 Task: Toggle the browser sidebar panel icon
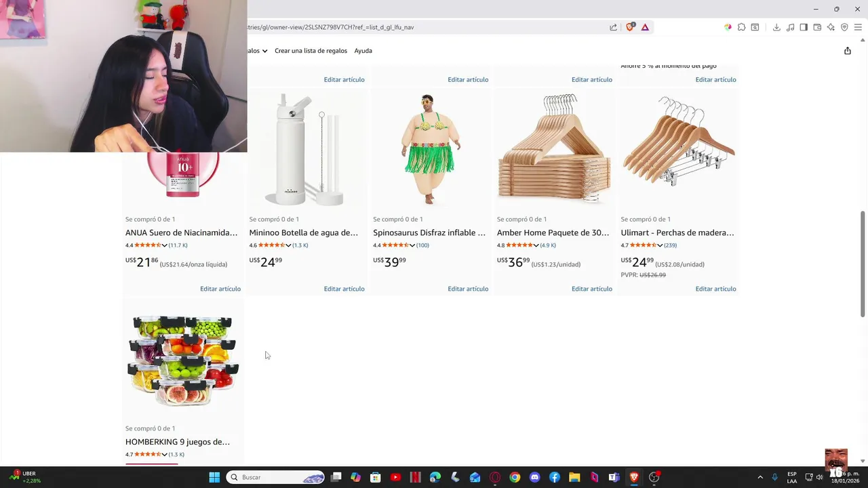coord(804,27)
